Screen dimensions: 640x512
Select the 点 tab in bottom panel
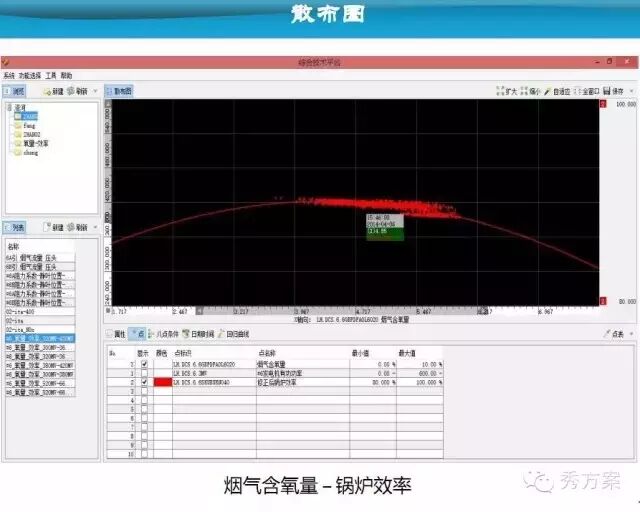(137, 334)
